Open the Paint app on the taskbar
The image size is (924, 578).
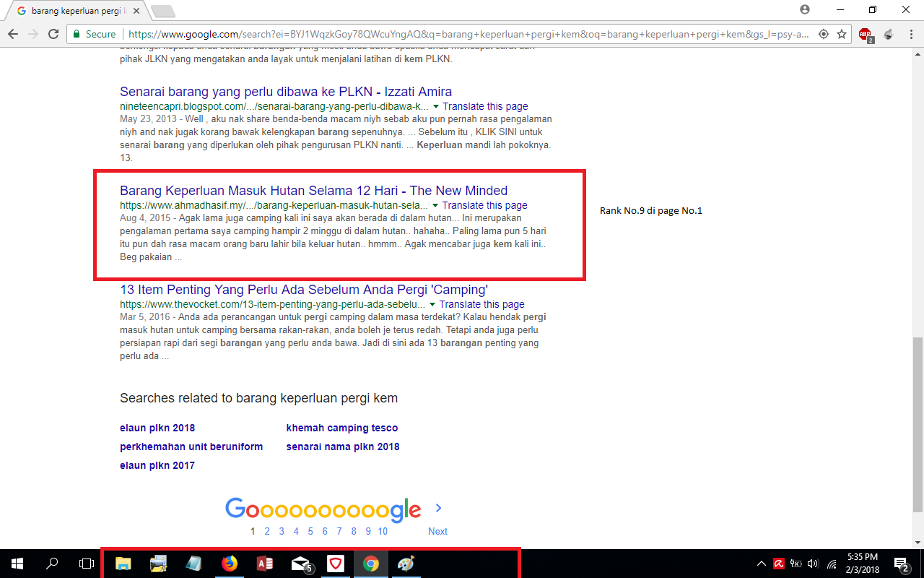(x=406, y=564)
